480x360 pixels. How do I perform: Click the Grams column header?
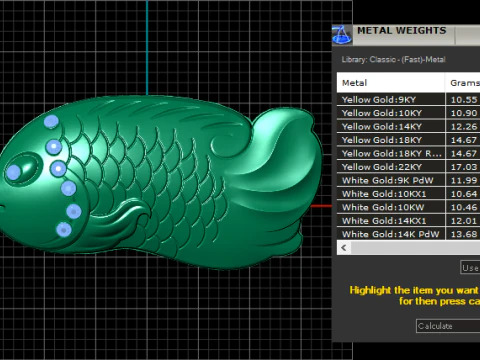point(463,83)
